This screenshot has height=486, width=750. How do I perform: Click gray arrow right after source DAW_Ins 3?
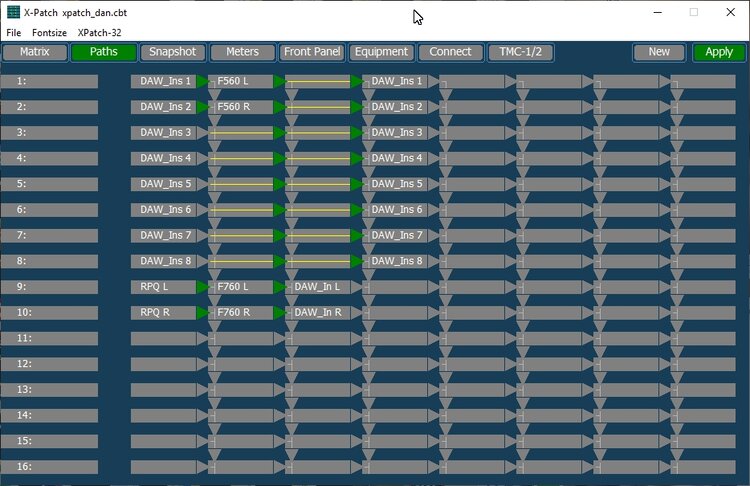pyautogui.click(x=202, y=133)
